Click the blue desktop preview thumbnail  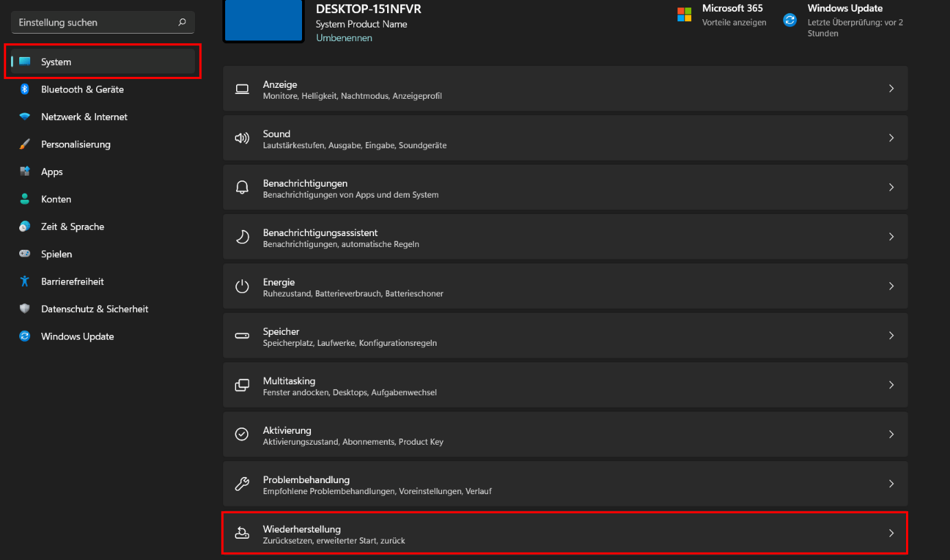pos(264,21)
